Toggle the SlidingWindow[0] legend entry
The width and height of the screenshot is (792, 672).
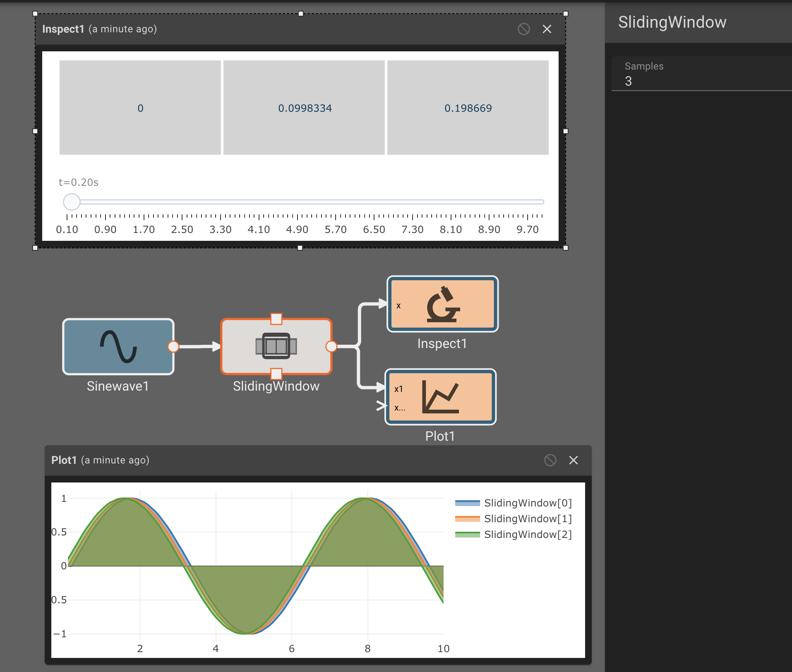click(x=514, y=503)
